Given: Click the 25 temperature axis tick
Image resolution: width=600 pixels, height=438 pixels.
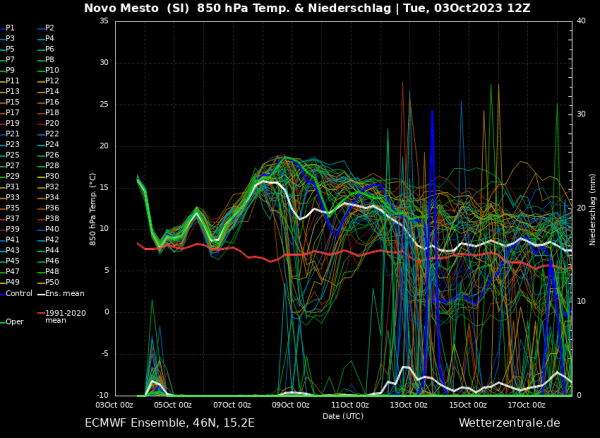Looking at the screenshot, I should 104,104.
